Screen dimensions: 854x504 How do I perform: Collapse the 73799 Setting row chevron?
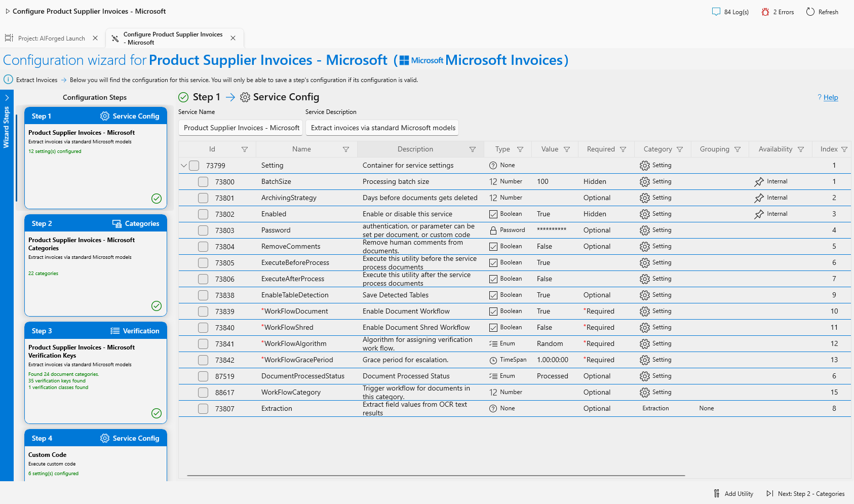pos(184,166)
